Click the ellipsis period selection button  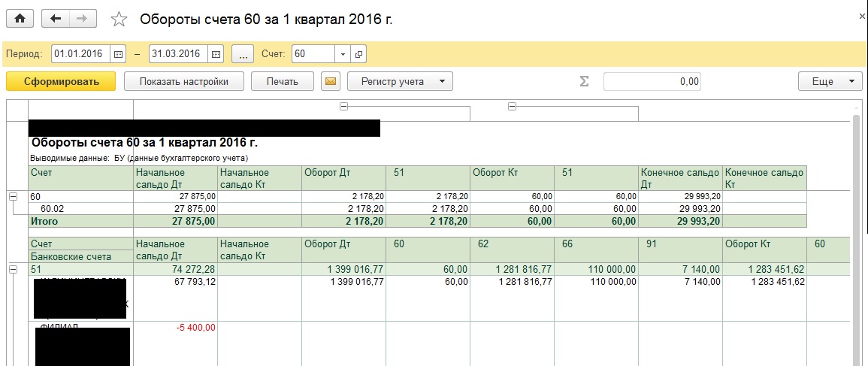[243, 54]
